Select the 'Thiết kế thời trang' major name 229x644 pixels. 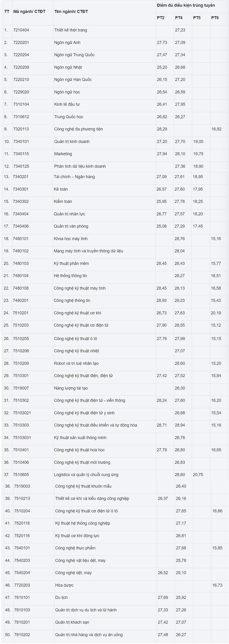click(70, 30)
